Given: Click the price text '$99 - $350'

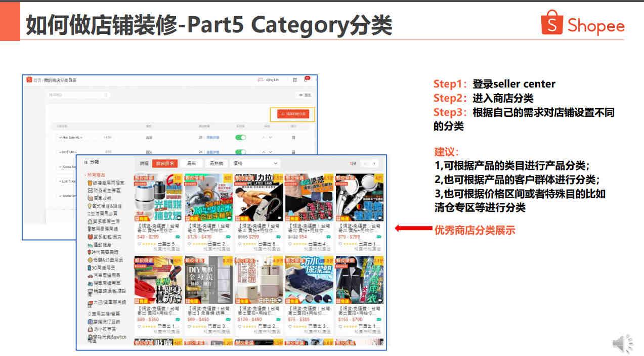Looking at the screenshot, I should point(148,319).
